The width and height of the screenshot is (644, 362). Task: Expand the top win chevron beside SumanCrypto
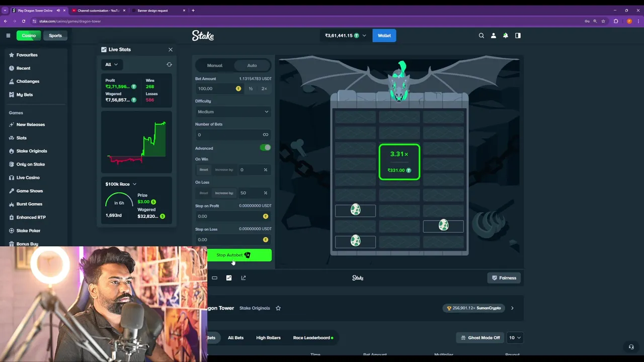point(512,308)
